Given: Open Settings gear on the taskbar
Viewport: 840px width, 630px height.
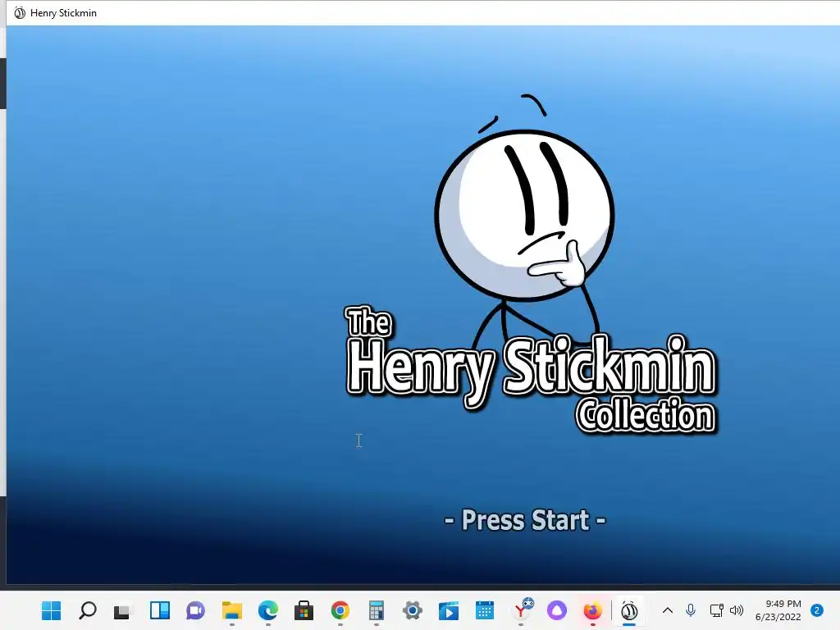Looking at the screenshot, I should click(413, 610).
